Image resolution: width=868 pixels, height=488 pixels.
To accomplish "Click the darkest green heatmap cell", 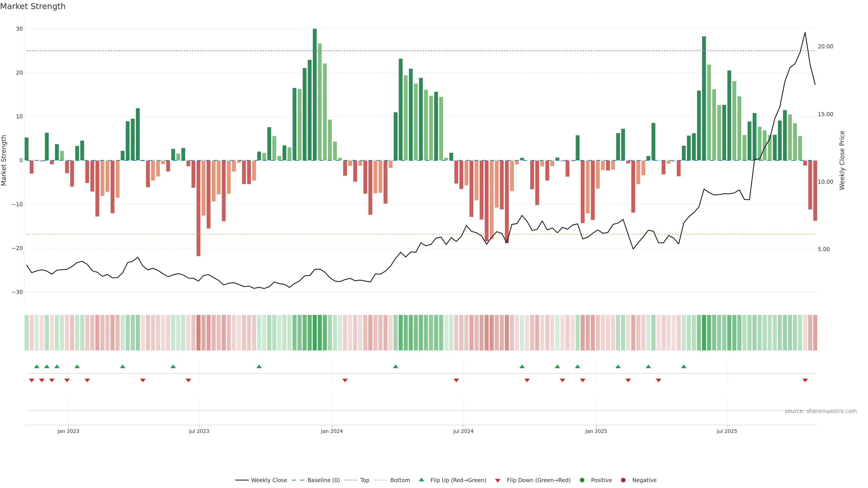I will pyautogui.click(x=315, y=333).
